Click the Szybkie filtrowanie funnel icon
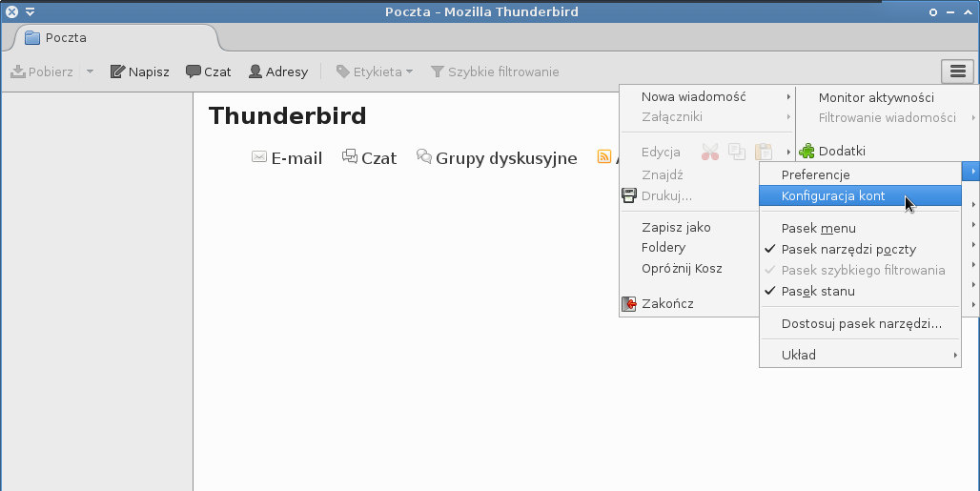The image size is (980, 491). coord(438,72)
